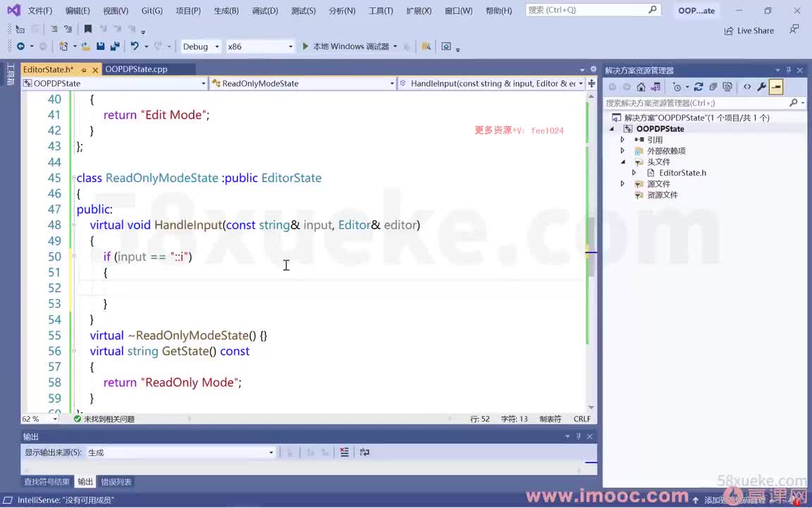Click the open file folder icon
The width and height of the screenshot is (812, 508).
(85, 47)
